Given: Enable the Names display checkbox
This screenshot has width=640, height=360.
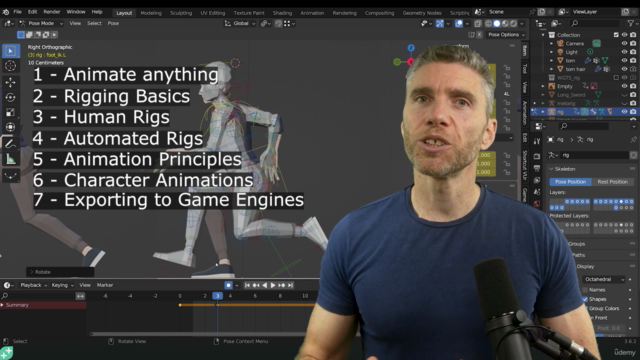Looking at the screenshot, I should 585,290.
